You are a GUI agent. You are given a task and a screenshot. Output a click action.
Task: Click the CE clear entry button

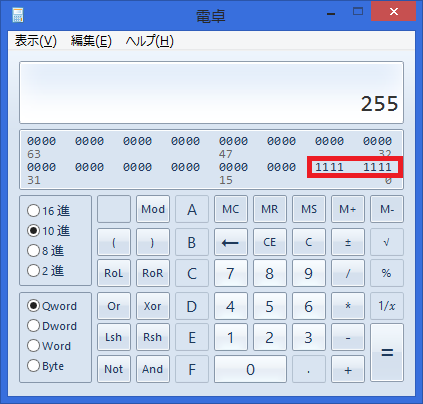(x=270, y=242)
